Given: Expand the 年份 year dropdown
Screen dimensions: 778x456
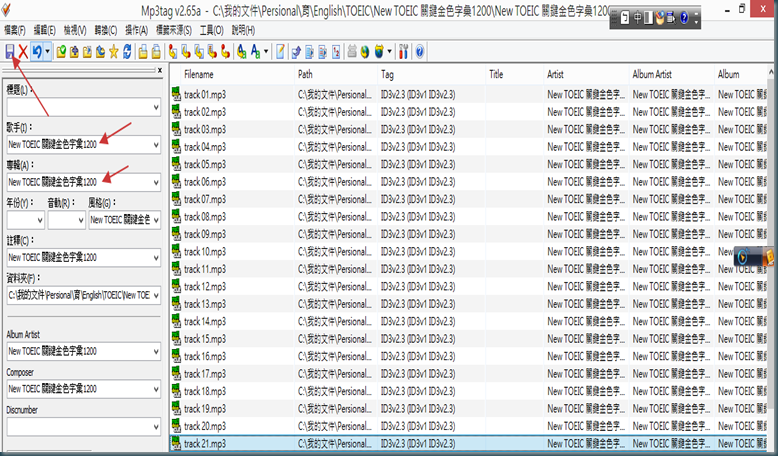Looking at the screenshot, I should (x=40, y=220).
